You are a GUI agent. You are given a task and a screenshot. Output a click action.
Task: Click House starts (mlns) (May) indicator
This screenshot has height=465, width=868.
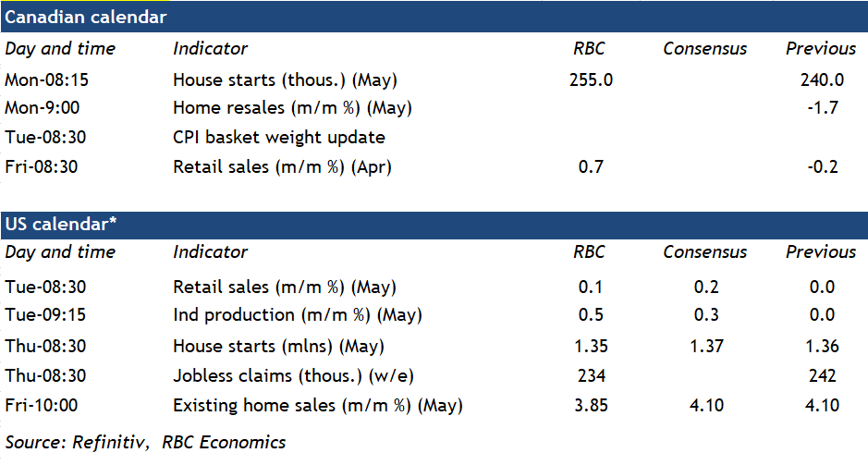click(278, 347)
